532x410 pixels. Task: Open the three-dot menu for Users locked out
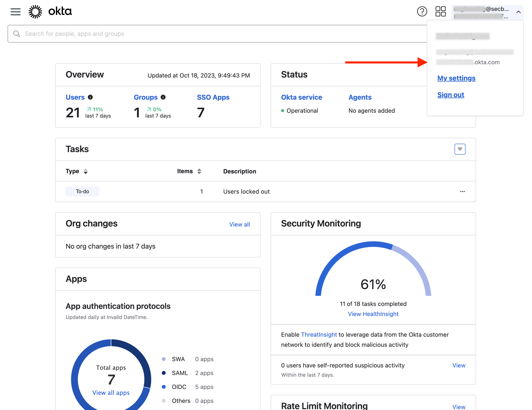pyautogui.click(x=462, y=192)
